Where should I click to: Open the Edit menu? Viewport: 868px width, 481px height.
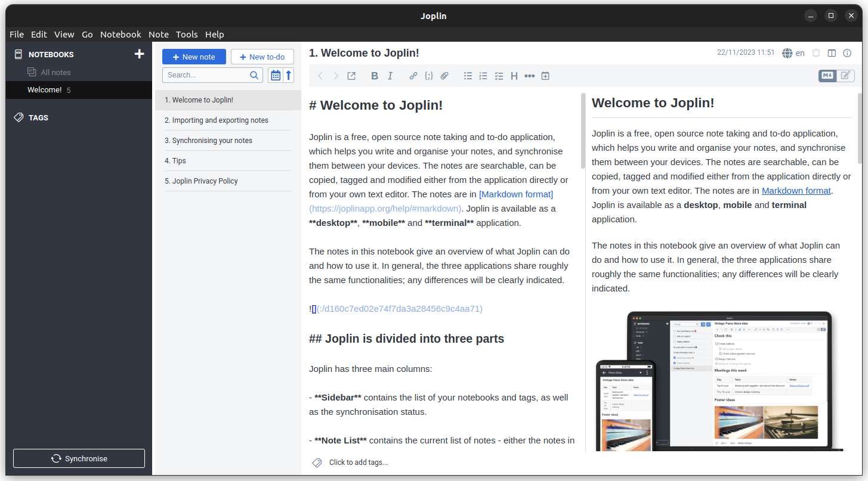[39, 35]
